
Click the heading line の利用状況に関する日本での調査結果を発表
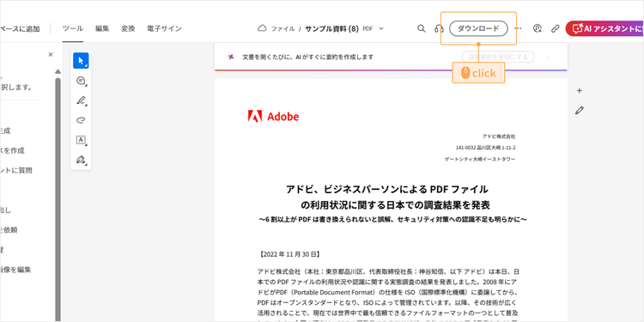pos(395,204)
